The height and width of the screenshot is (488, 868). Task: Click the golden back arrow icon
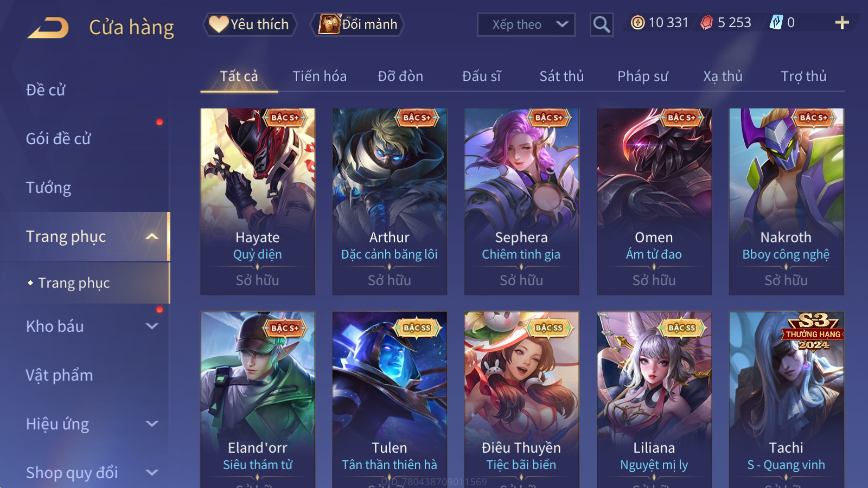pyautogui.click(x=48, y=27)
